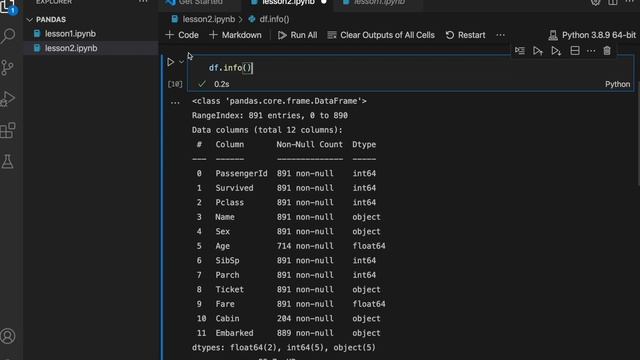The image size is (640, 360).
Task: Click Run All in notebook toolbar
Action: point(297,35)
